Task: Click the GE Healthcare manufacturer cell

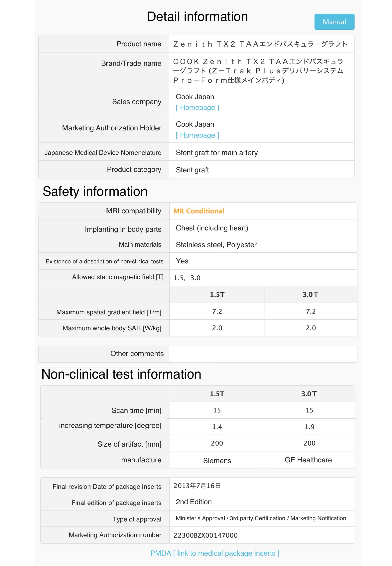Action: [308, 460]
